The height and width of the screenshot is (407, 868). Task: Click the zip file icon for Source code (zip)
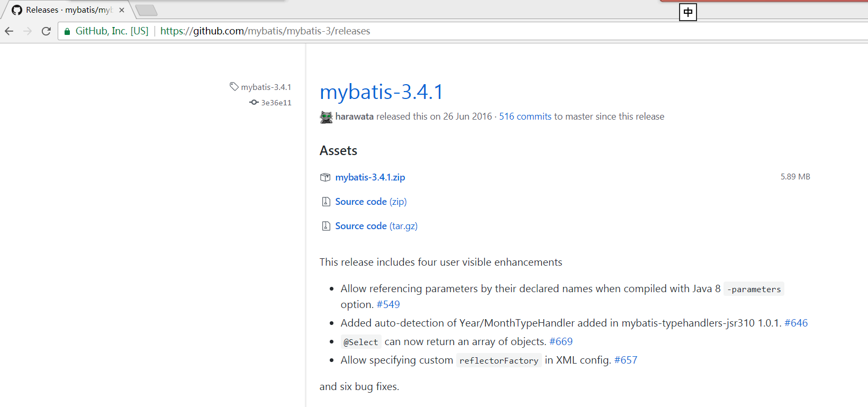[326, 202]
